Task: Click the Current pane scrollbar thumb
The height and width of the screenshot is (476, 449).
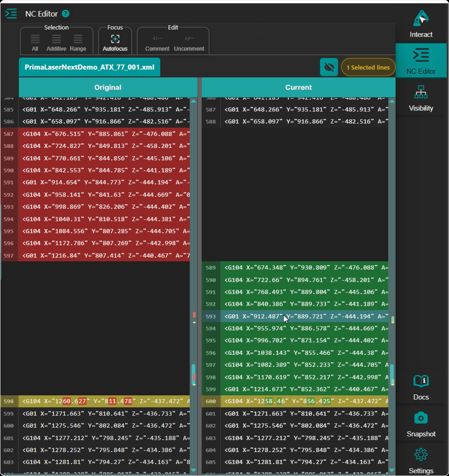Action: [392, 374]
